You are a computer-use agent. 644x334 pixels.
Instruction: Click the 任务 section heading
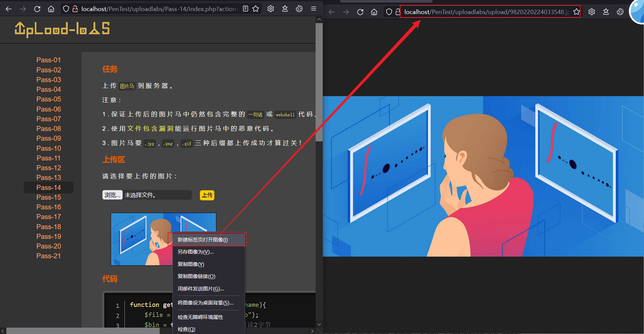[x=110, y=69]
